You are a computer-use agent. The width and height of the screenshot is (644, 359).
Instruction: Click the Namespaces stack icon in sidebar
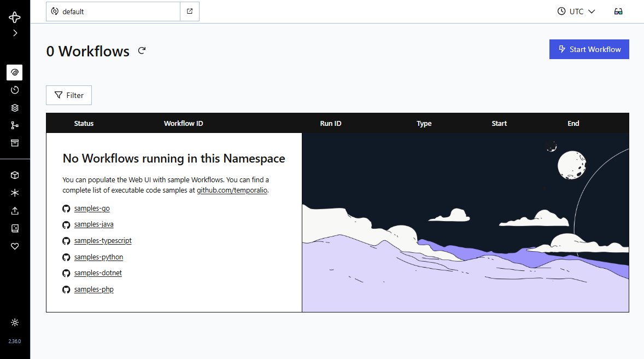coord(15,107)
